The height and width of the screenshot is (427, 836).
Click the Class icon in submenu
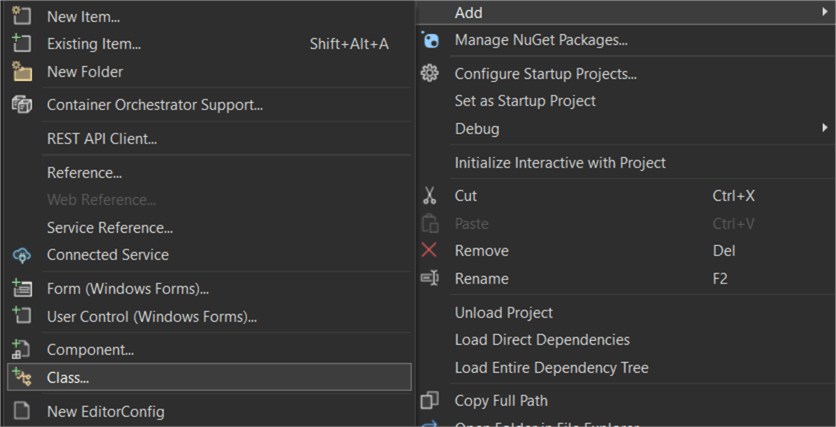click(x=21, y=377)
